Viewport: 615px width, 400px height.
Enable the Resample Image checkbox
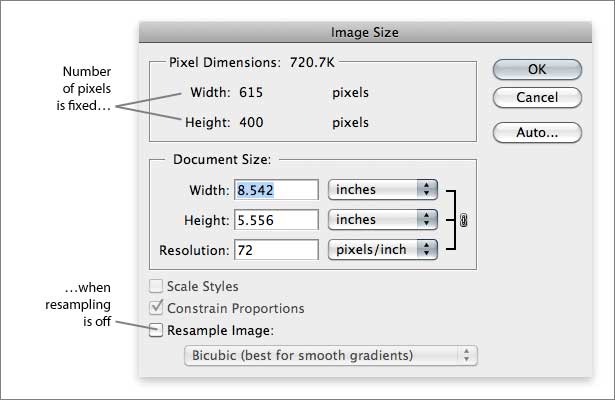click(x=156, y=330)
